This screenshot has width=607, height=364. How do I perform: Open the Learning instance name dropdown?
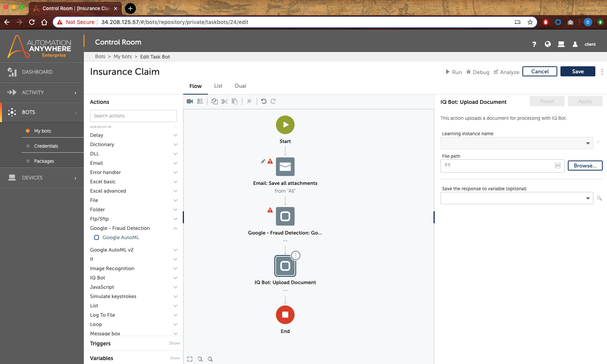[517, 143]
